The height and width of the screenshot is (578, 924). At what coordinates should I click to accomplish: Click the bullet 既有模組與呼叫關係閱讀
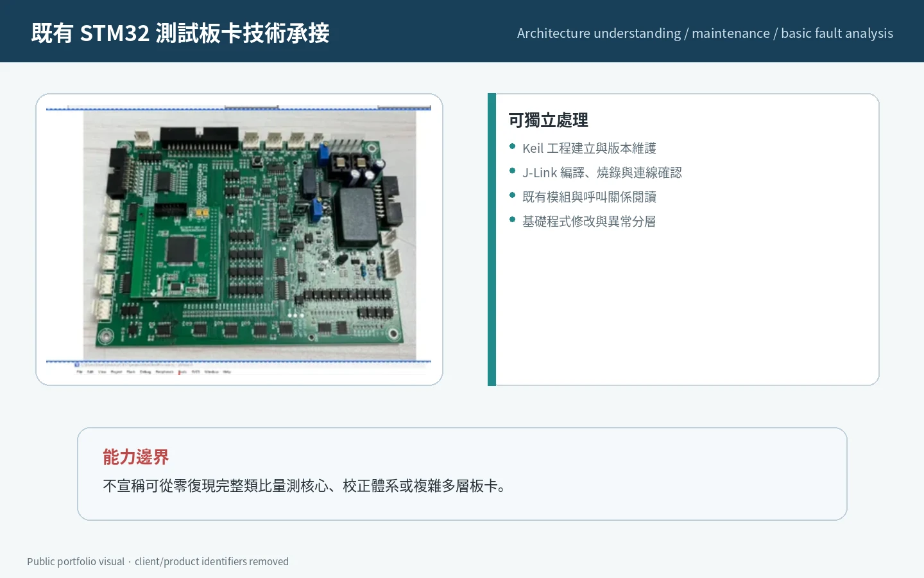(x=589, y=197)
